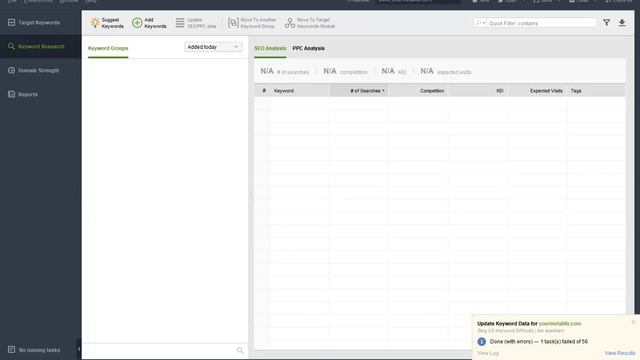The width and height of the screenshot is (640, 360).
Task: Click Update SEO/PPC data toolbar button
Action: coord(196,23)
